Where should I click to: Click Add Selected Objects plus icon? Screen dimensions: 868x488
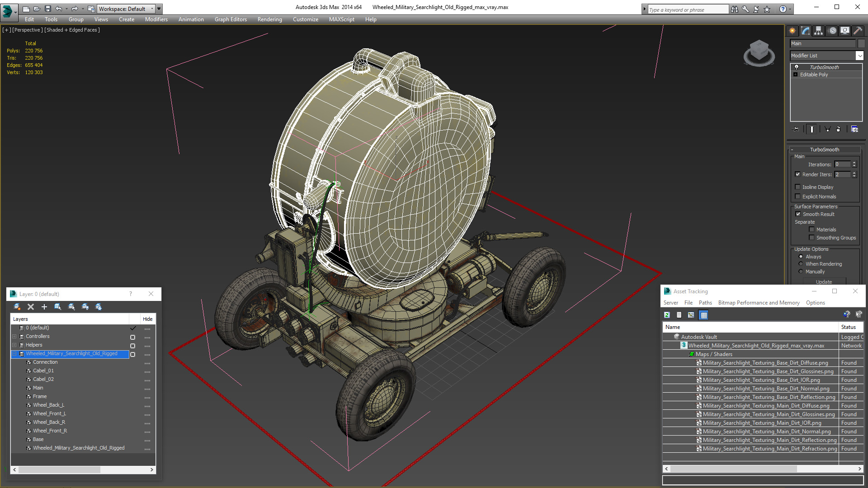[x=44, y=307]
